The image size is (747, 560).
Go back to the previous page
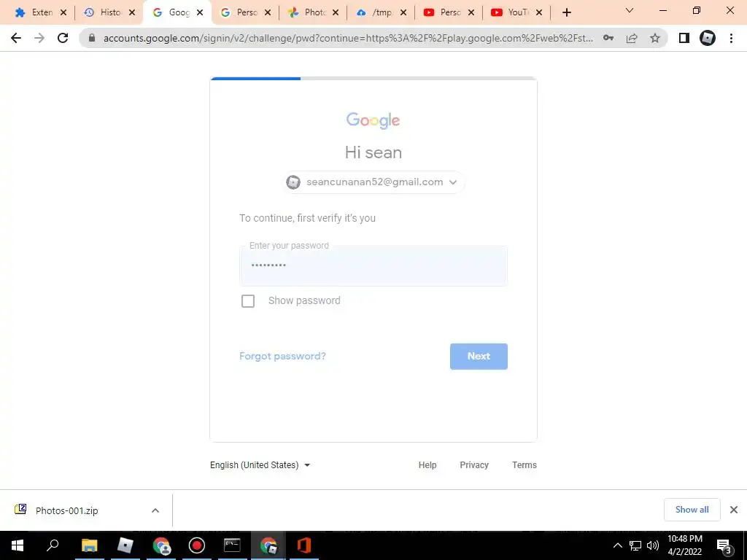click(16, 38)
